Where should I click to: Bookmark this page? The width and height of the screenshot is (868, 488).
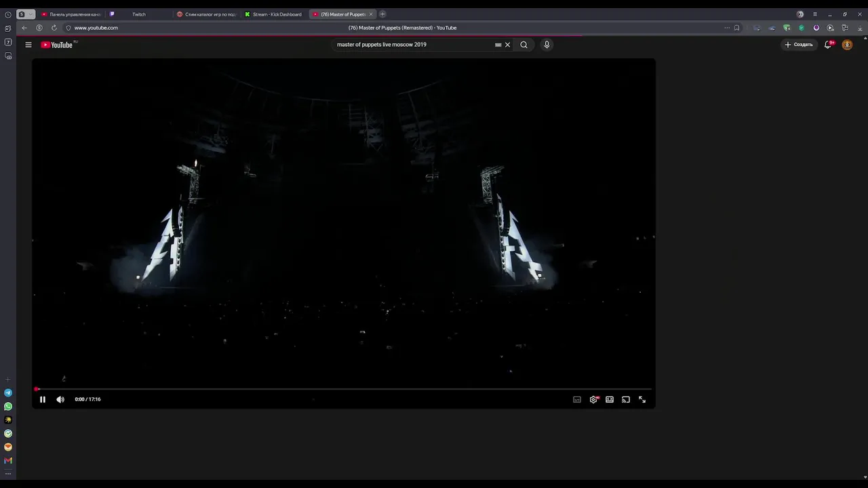pos(736,28)
